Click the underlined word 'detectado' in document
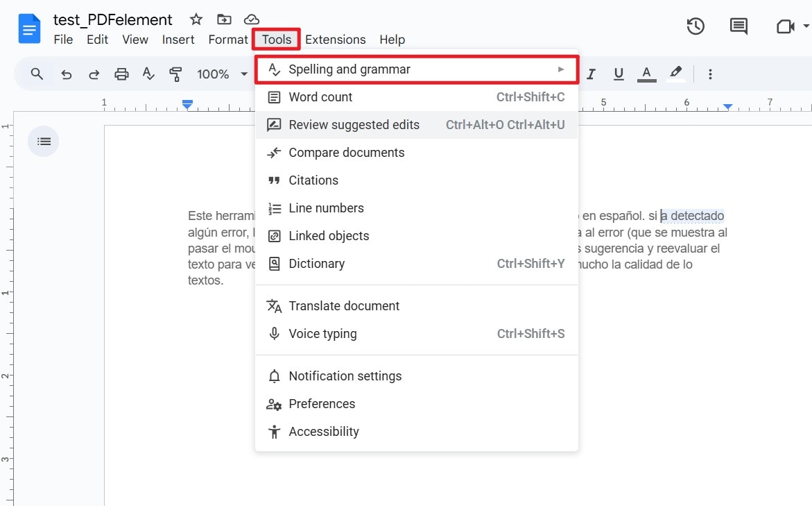The width and height of the screenshot is (812, 506). (697, 216)
